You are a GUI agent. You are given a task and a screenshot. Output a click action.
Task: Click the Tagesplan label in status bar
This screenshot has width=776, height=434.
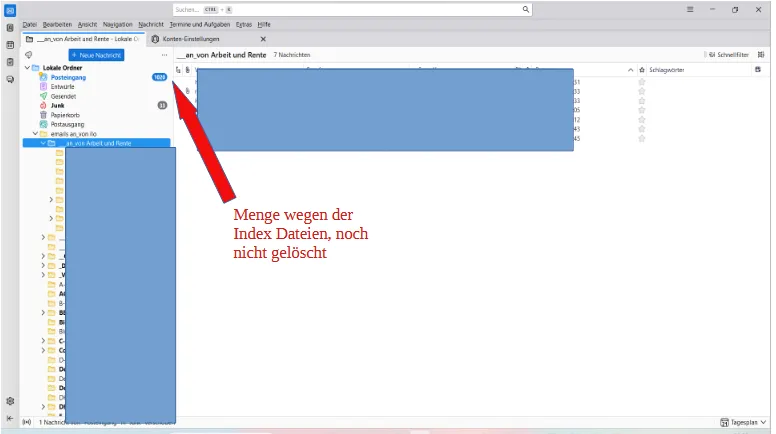744,422
